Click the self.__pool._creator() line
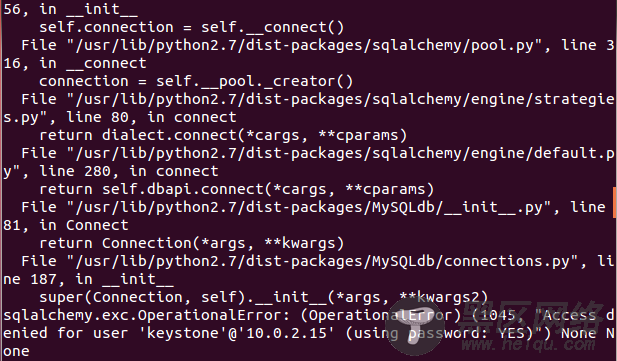 pos(196,81)
